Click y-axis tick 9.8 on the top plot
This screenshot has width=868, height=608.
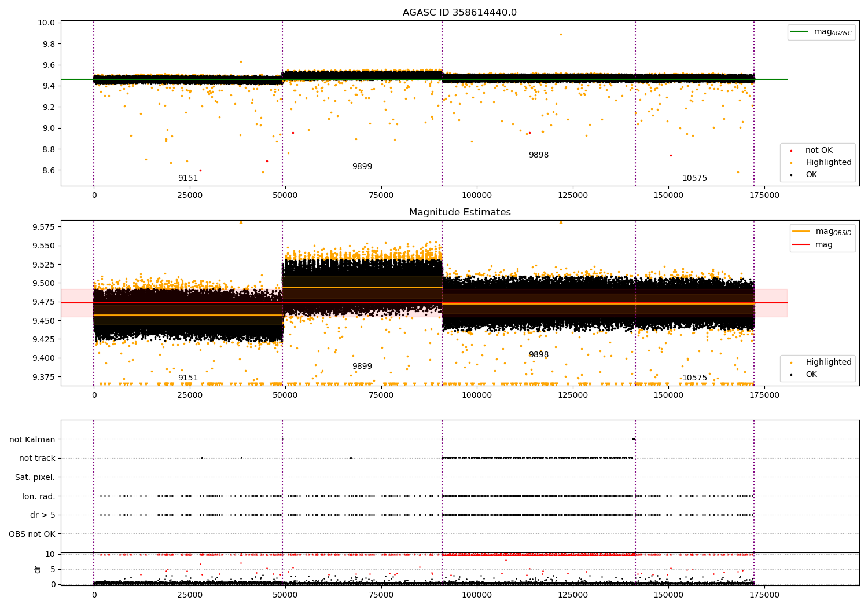coord(49,44)
